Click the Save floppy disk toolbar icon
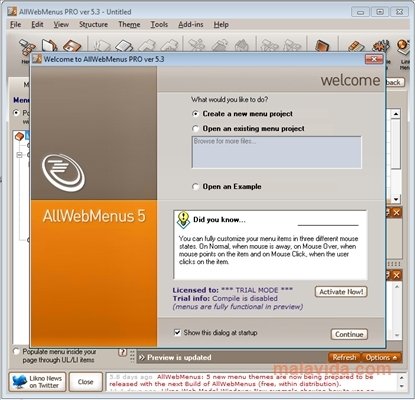Image resolution: width=415 pixels, height=400 pixels. (x=72, y=46)
